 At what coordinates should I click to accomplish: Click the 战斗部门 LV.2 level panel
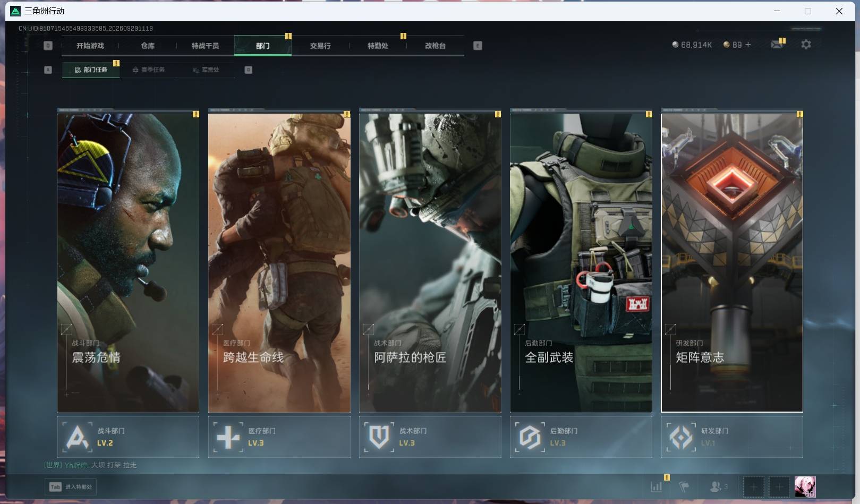[128, 437]
